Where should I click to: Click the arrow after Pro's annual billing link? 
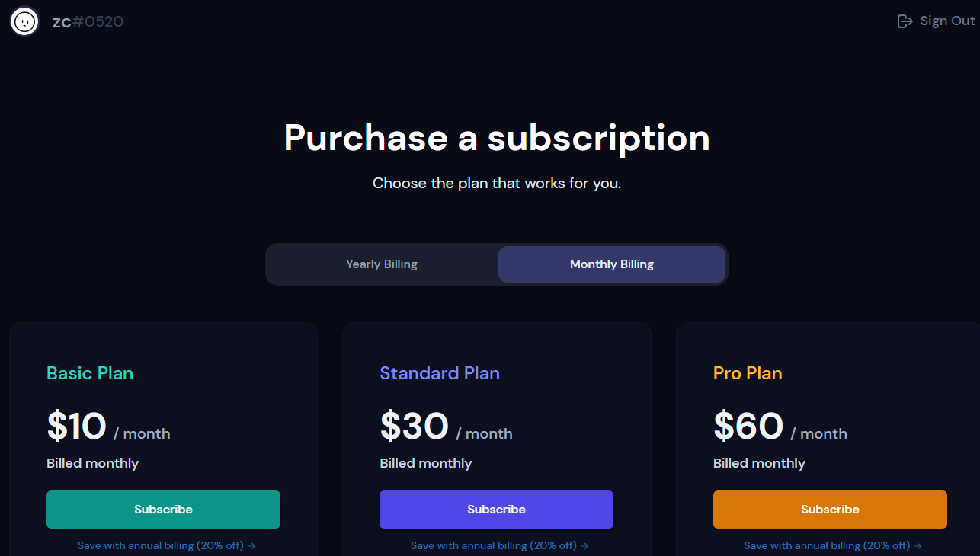918,546
